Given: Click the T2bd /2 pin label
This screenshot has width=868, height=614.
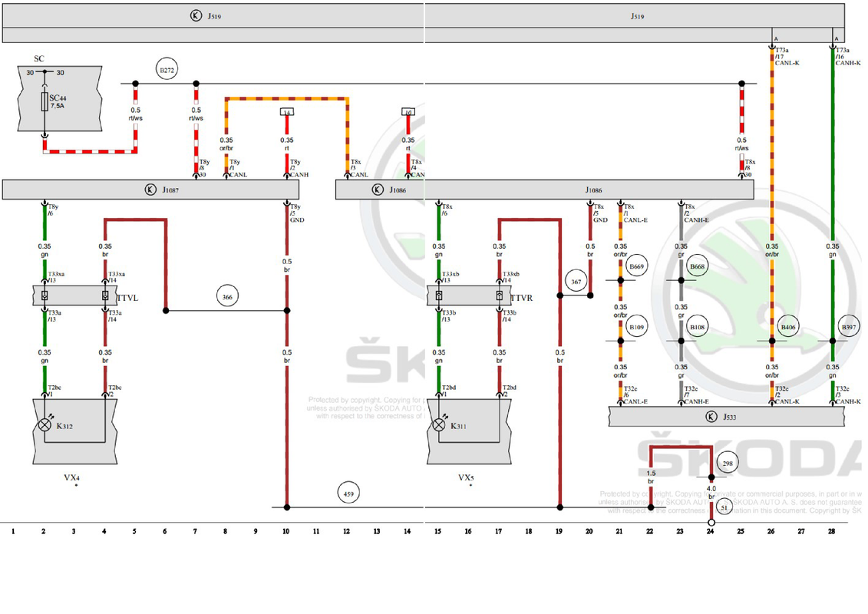Looking at the screenshot, I should [x=510, y=391].
